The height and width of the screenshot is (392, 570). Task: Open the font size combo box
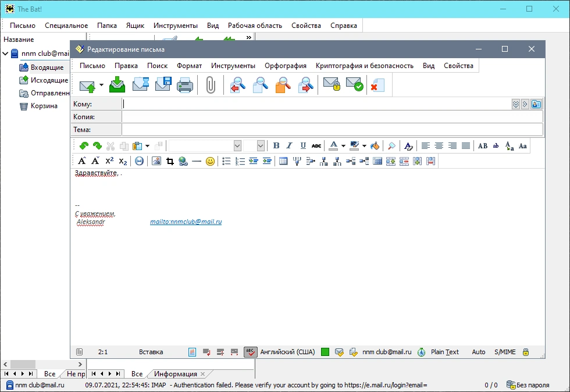point(254,146)
